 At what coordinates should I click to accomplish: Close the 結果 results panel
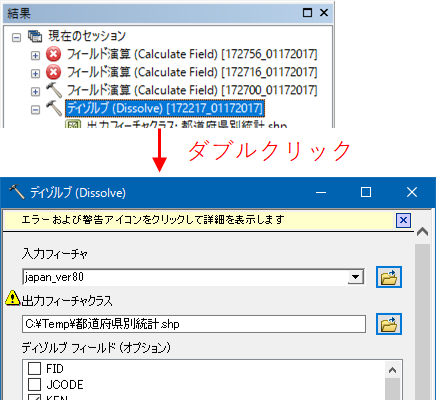[x=324, y=13]
